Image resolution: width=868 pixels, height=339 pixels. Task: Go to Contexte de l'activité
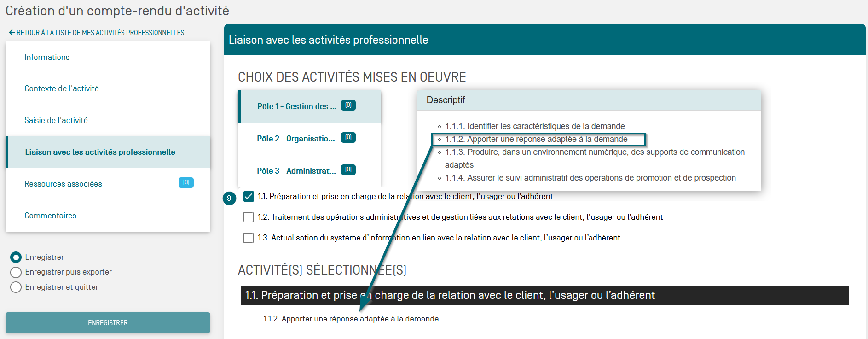click(x=62, y=88)
